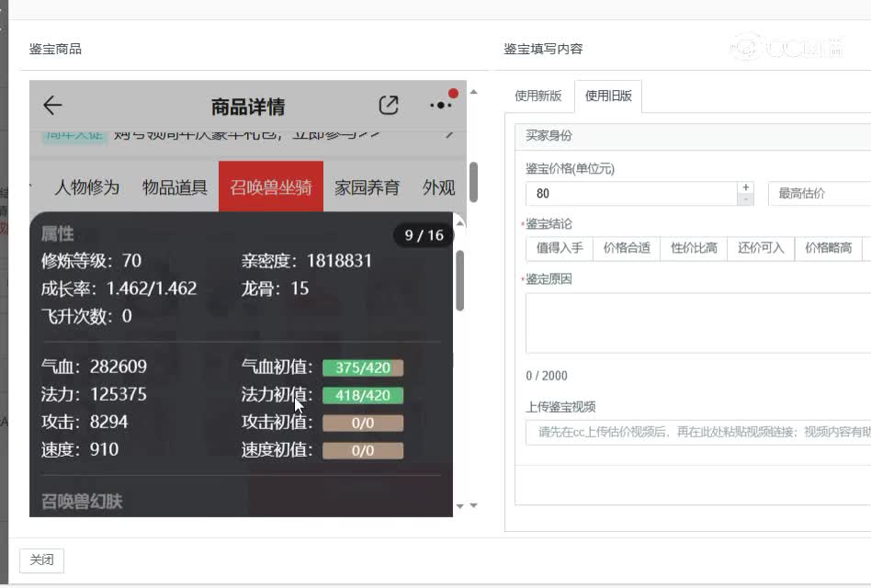Click the 9 / 16 page indicator

click(x=424, y=235)
